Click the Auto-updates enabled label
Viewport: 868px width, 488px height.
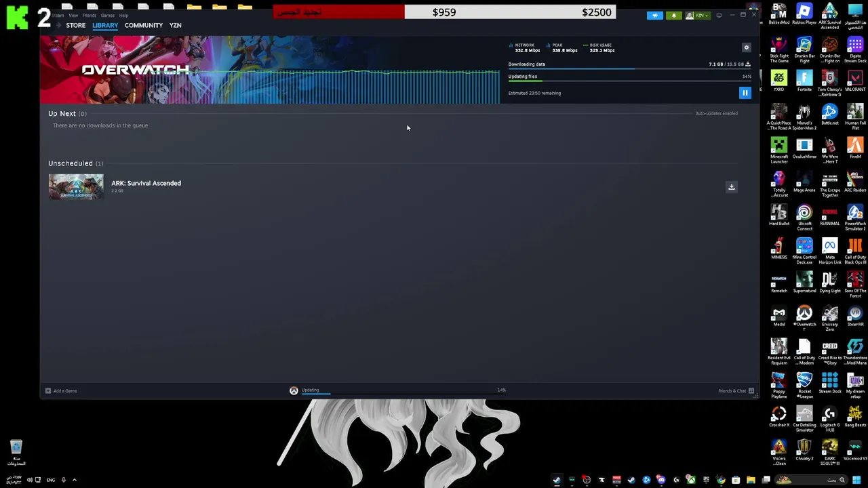tap(716, 113)
